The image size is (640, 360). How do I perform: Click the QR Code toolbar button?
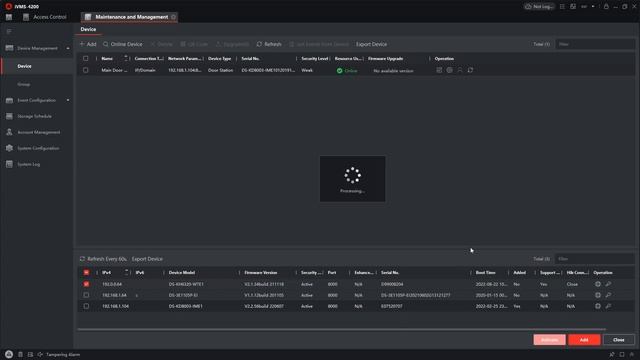194,44
